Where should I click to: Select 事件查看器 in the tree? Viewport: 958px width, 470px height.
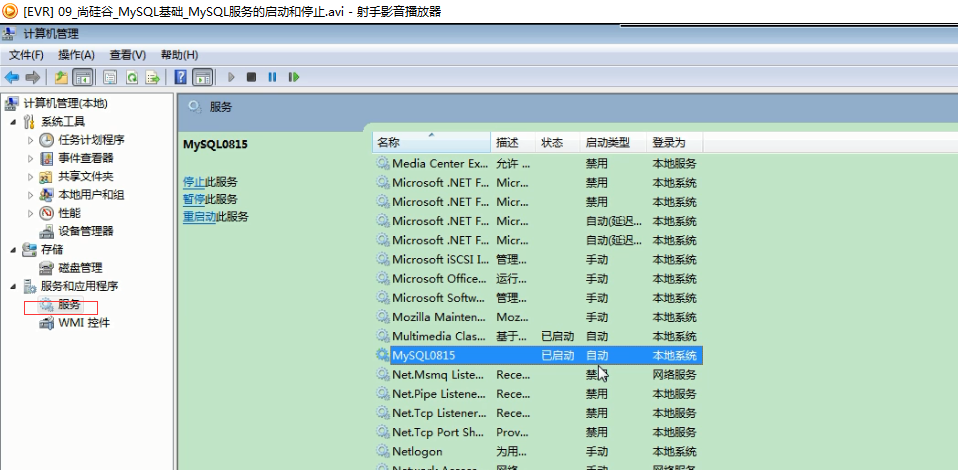click(86, 158)
